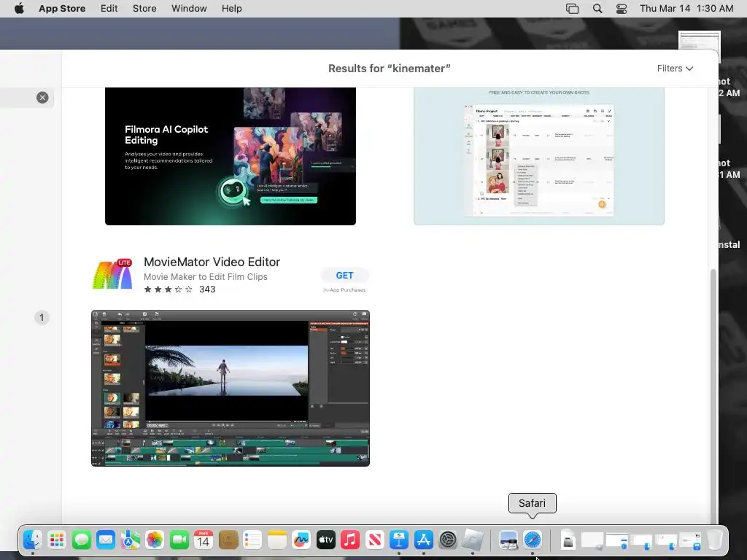The height and width of the screenshot is (560, 747).
Task: Open Preview from the dock
Action: click(508, 540)
